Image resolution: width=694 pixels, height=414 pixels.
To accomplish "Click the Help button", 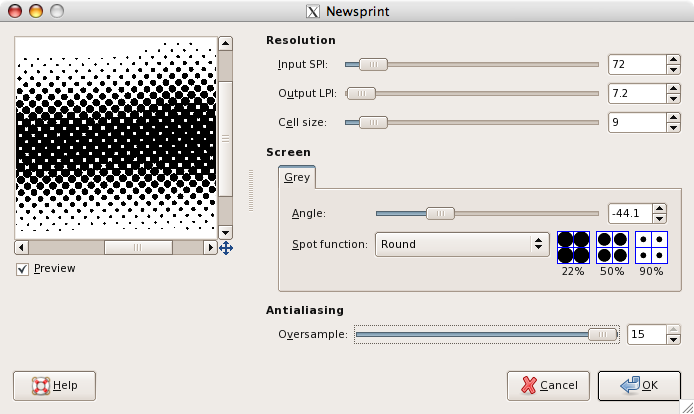I will tap(54, 386).
